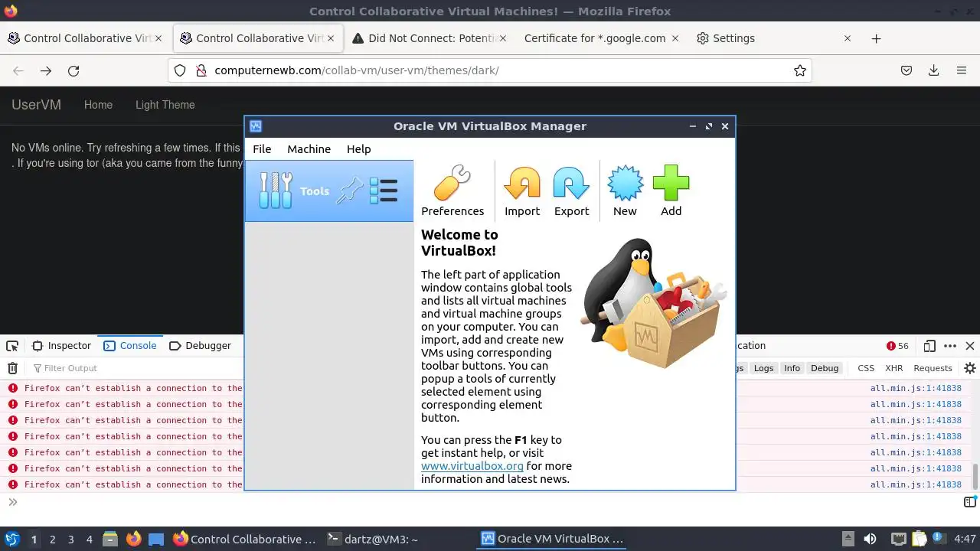Add an existing virtual machine
The width and height of the screenshot is (980, 551).
[x=671, y=191]
